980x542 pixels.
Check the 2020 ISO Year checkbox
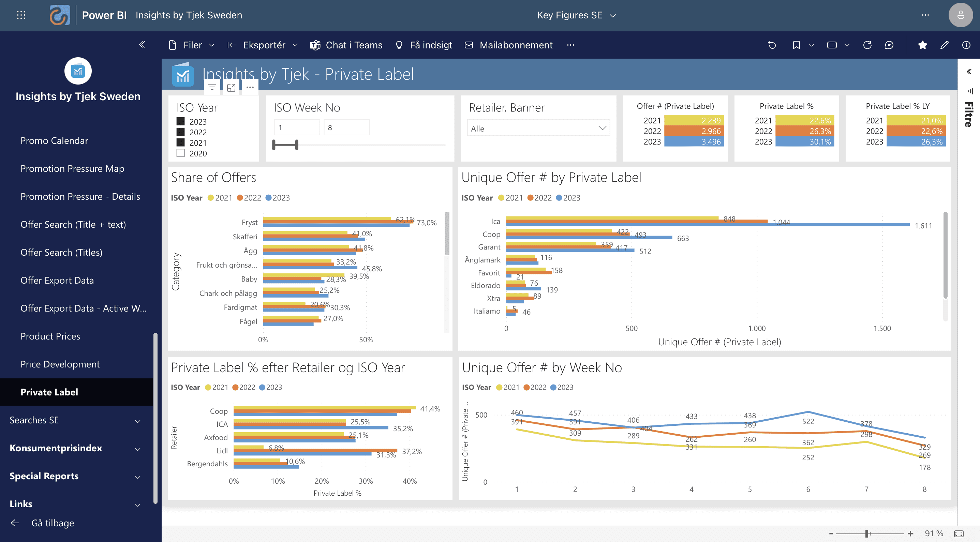[181, 153]
